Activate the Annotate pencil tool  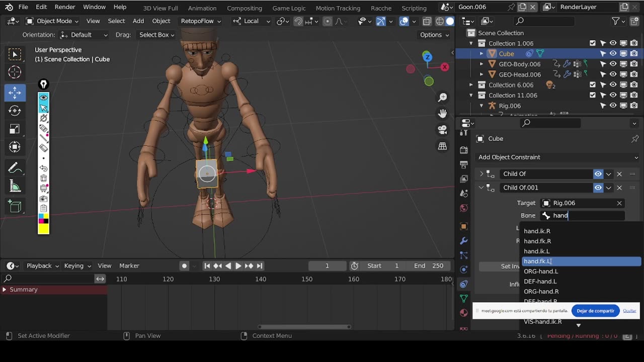coord(15,168)
